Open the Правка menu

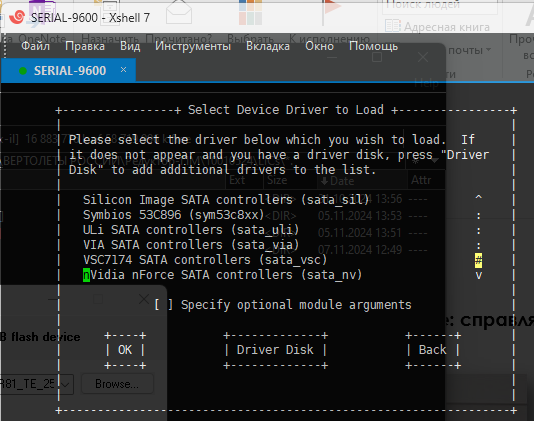click(x=85, y=46)
